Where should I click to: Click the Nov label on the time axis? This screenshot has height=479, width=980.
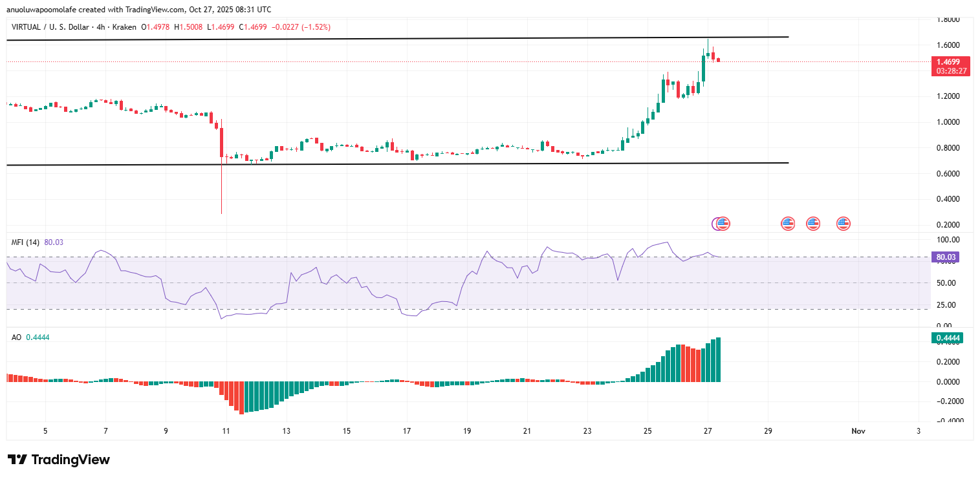pyautogui.click(x=858, y=431)
